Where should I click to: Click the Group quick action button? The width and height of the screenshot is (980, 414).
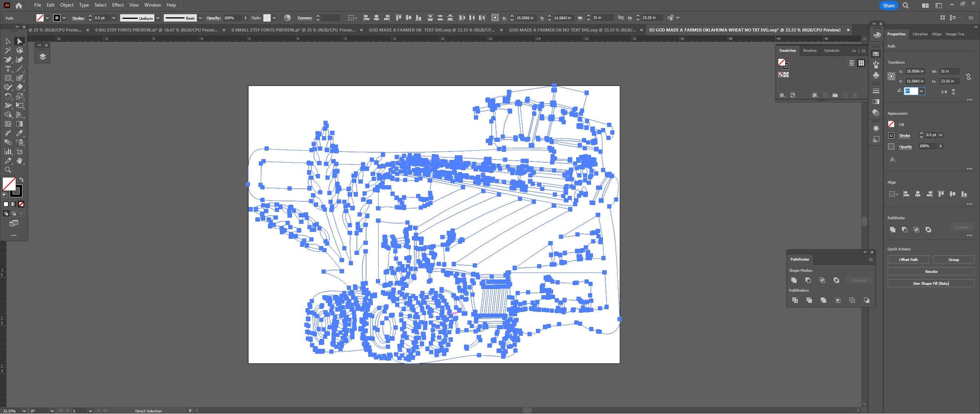tap(953, 260)
